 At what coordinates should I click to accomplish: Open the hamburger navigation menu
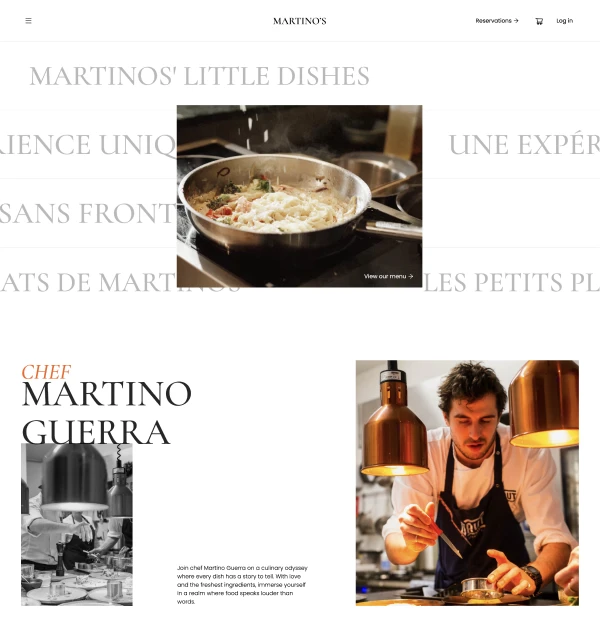pos(28,21)
